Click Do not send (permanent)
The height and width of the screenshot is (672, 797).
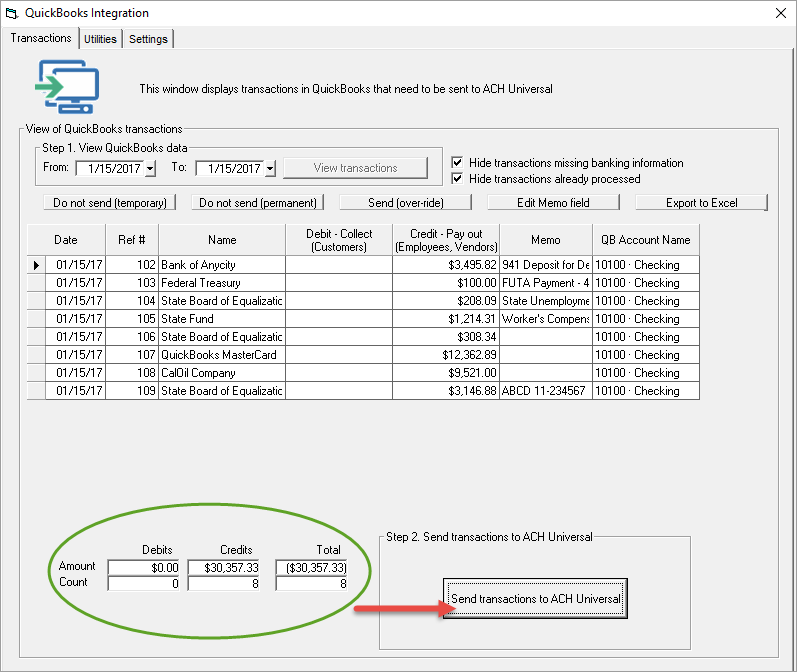click(258, 203)
